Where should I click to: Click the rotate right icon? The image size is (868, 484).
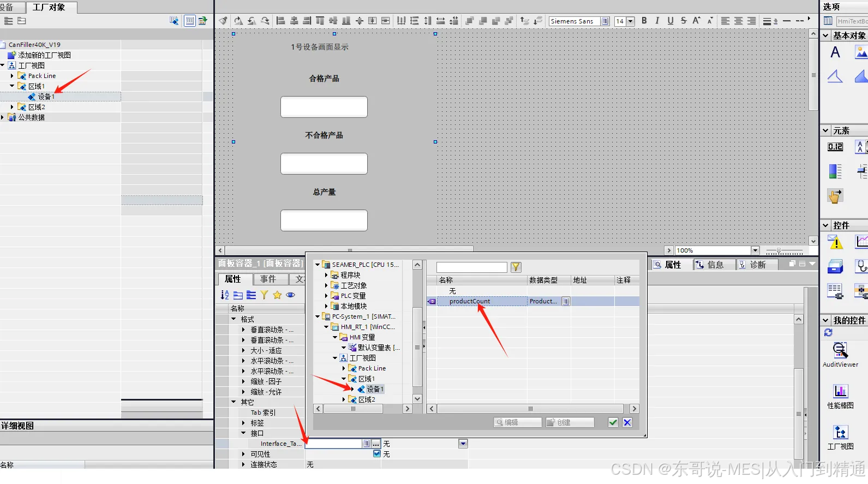click(x=238, y=21)
